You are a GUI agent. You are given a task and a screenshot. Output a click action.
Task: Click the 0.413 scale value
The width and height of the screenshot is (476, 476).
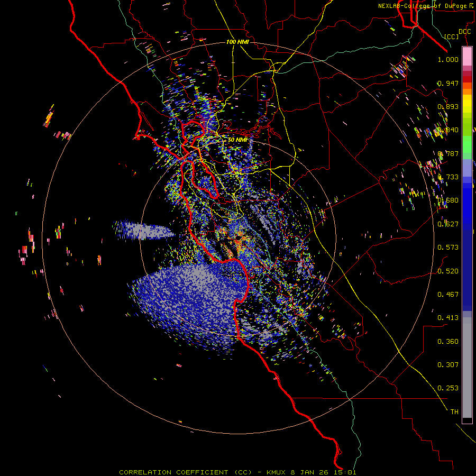pyautogui.click(x=448, y=318)
